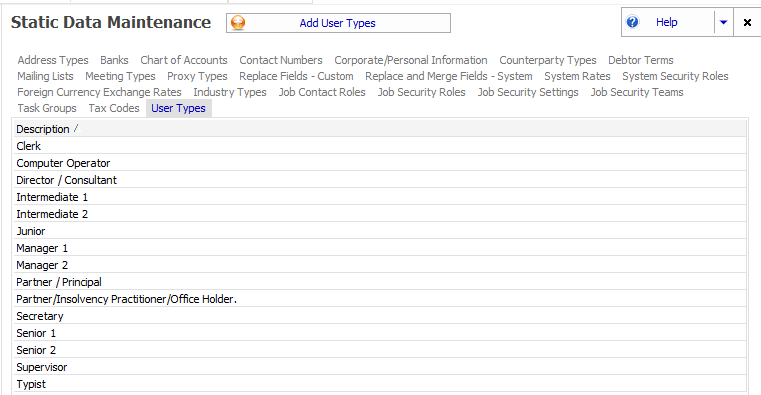Screen dimensions: 761x395
Task: Go to the Meeting Types tab
Action: [120, 76]
